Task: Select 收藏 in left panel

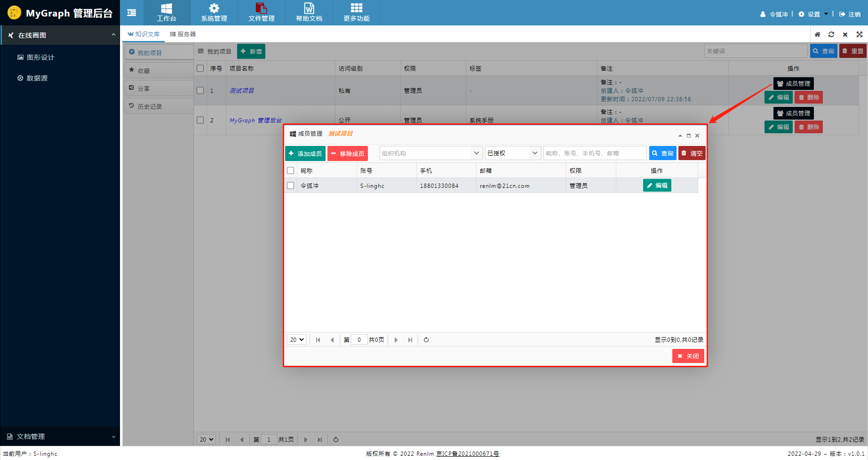Action: pos(159,71)
